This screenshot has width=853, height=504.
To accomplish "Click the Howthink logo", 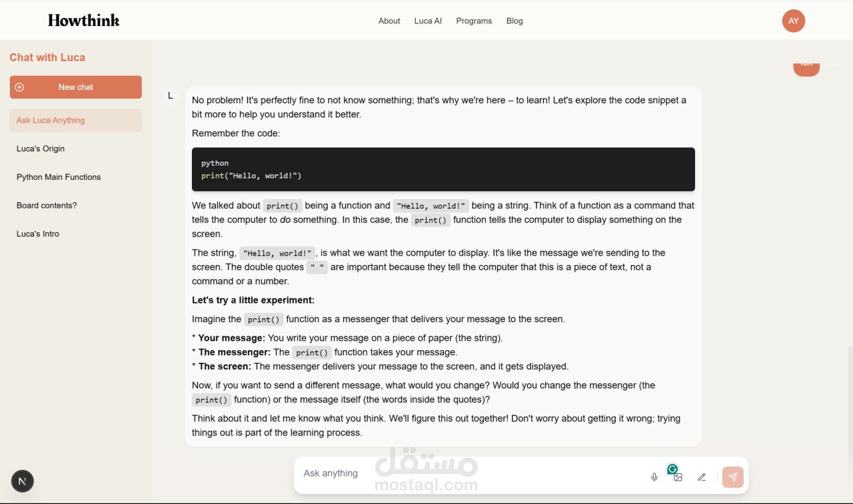I will pyautogui.click(x=84, y=21).
